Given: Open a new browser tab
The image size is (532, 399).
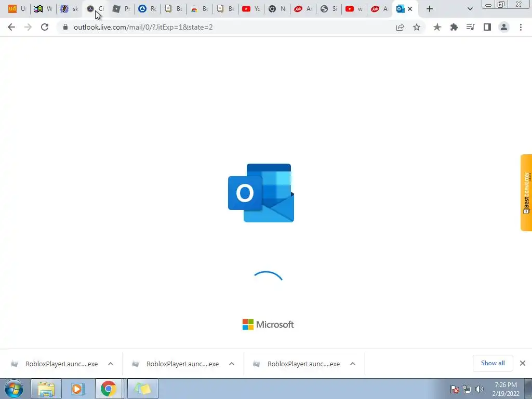Looking at the screenshot, I should 430,9.
